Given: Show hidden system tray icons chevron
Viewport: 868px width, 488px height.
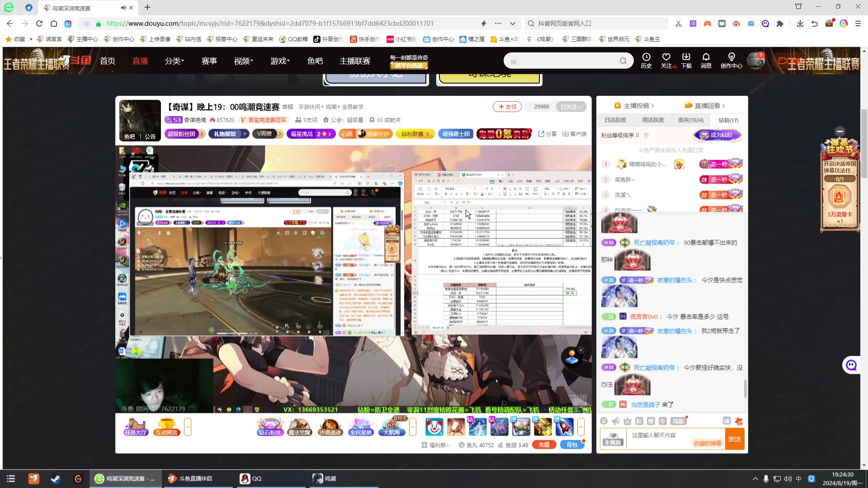Looking at the screenshot, I should [x=755, y=479].
